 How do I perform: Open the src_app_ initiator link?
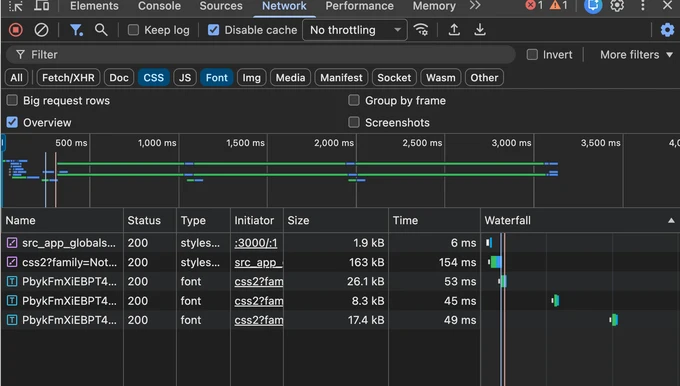tap(258, 262)
